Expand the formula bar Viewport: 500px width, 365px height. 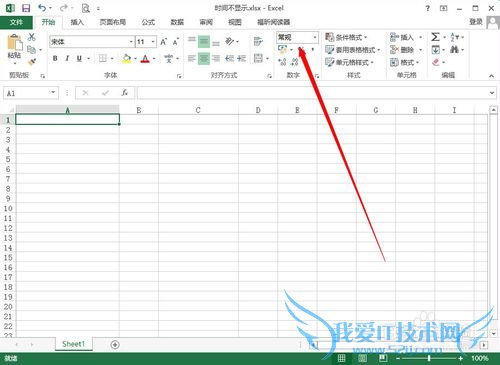[492, 93]
